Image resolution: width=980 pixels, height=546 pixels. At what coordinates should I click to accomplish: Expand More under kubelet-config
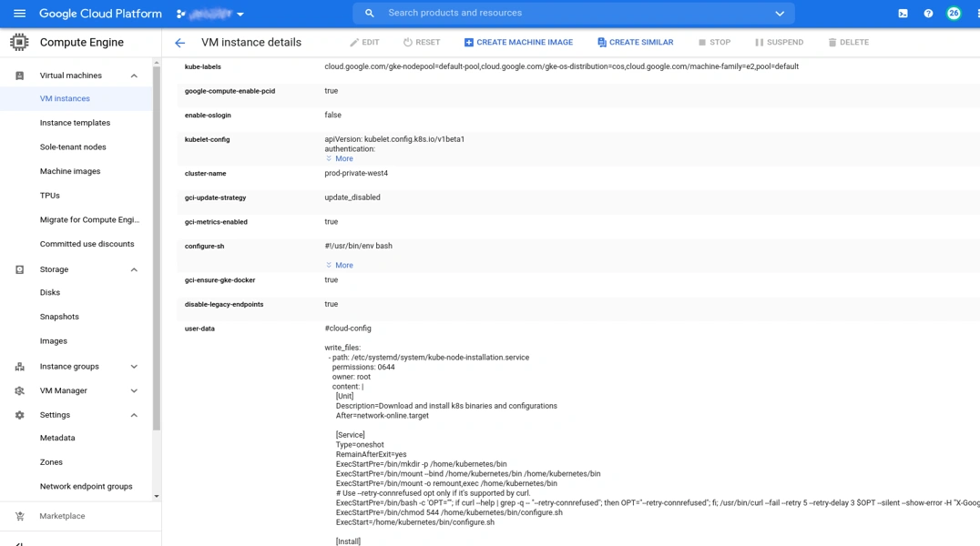point(340,158)
